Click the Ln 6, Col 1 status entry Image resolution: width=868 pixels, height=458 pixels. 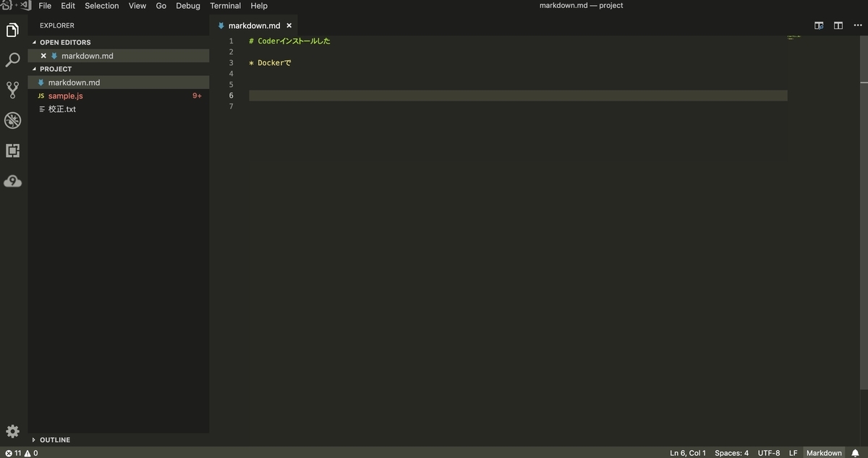tap(688, 453)
